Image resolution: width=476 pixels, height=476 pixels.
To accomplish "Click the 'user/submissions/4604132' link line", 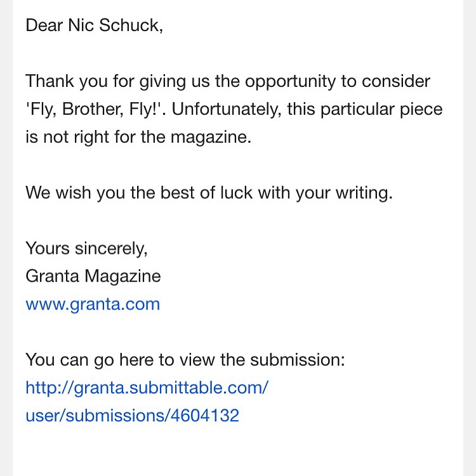I will tap(132, 416).
